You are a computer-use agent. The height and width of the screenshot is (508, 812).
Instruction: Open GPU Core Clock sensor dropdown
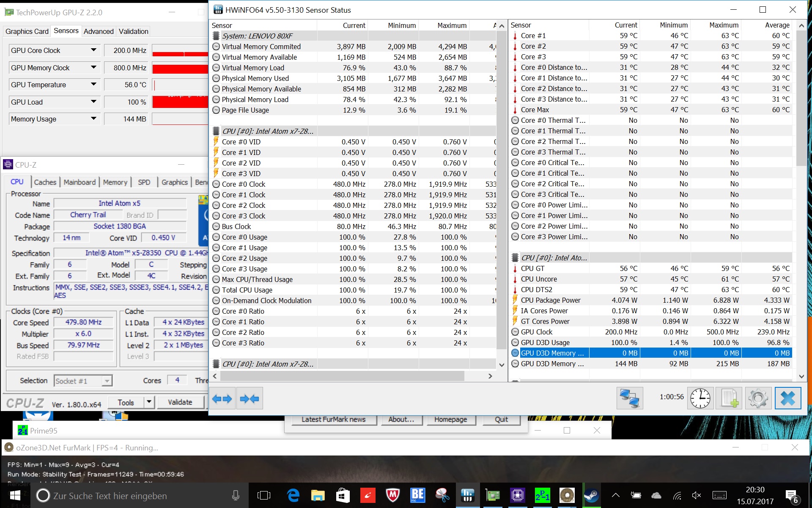(93, 50)
